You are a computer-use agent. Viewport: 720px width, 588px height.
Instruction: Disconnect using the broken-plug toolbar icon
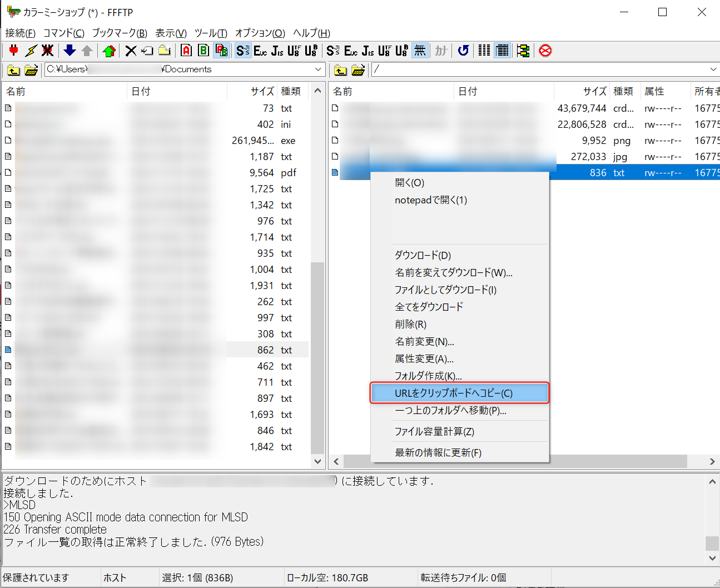pyautogui.click(x=48, y=51)
